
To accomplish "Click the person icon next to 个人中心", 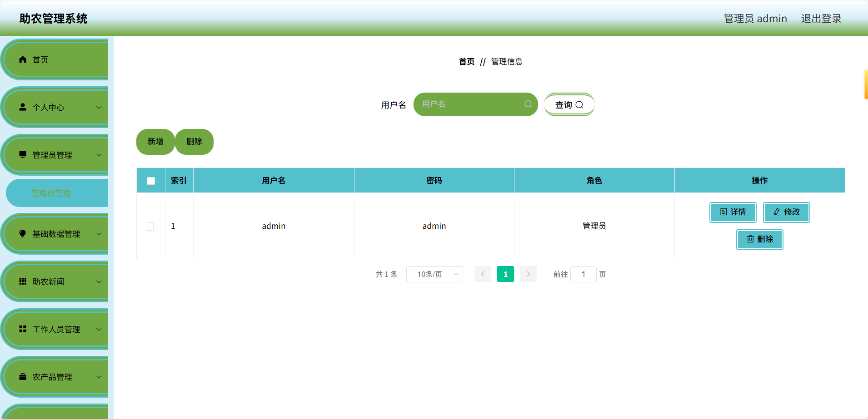I will pyautogui.click(x=23, y=107).
